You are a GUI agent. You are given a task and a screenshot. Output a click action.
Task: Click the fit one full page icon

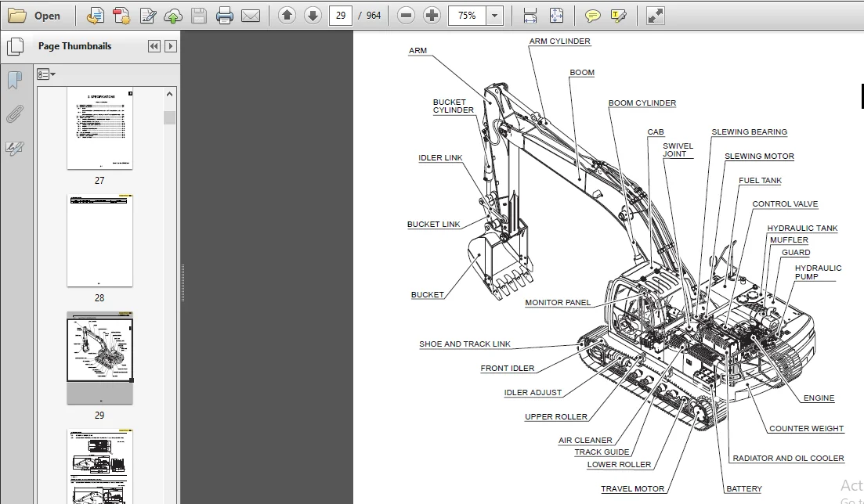point(556,16)
